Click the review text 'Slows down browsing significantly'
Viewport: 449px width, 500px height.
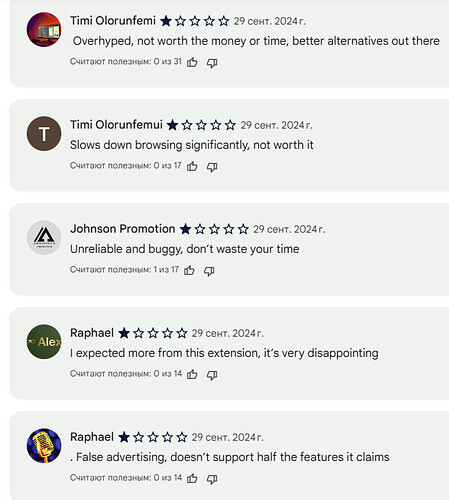click(159, 145)
